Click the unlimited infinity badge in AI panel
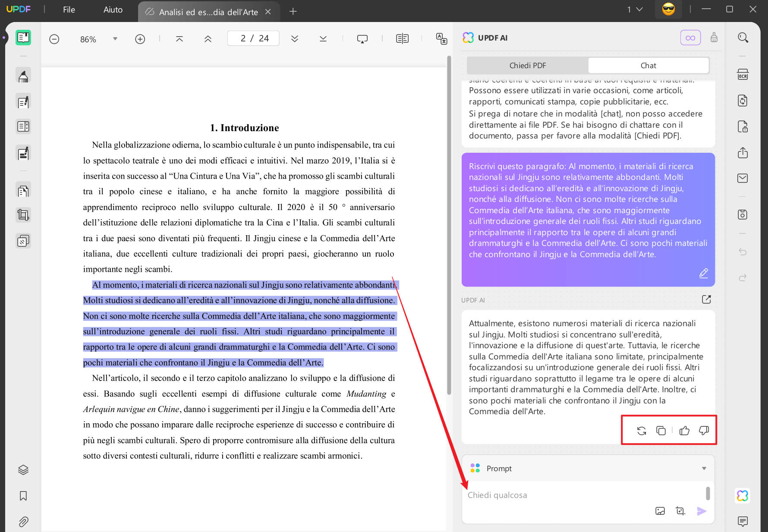 (691, 38)
